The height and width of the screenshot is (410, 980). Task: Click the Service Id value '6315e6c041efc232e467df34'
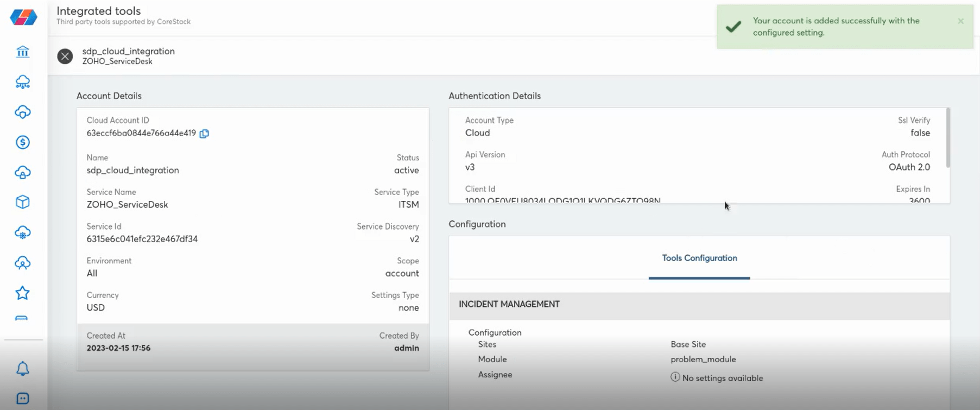click(x=142, y=239)
